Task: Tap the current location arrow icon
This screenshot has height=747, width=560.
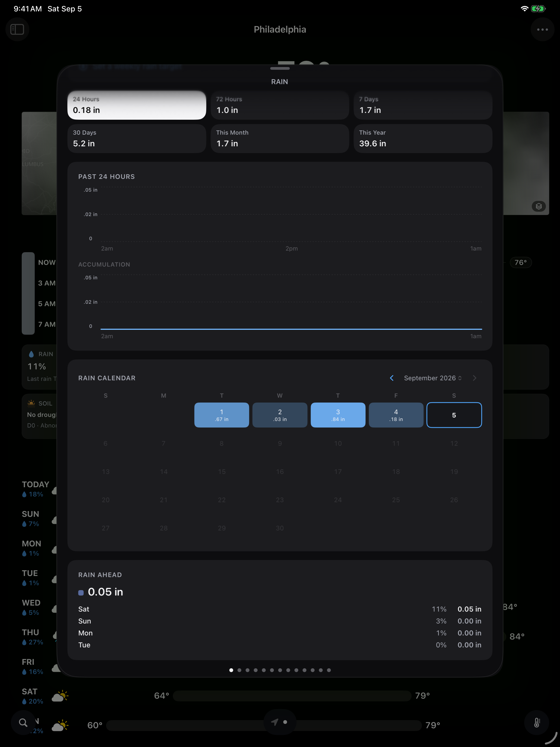Action: coord(274,722)
